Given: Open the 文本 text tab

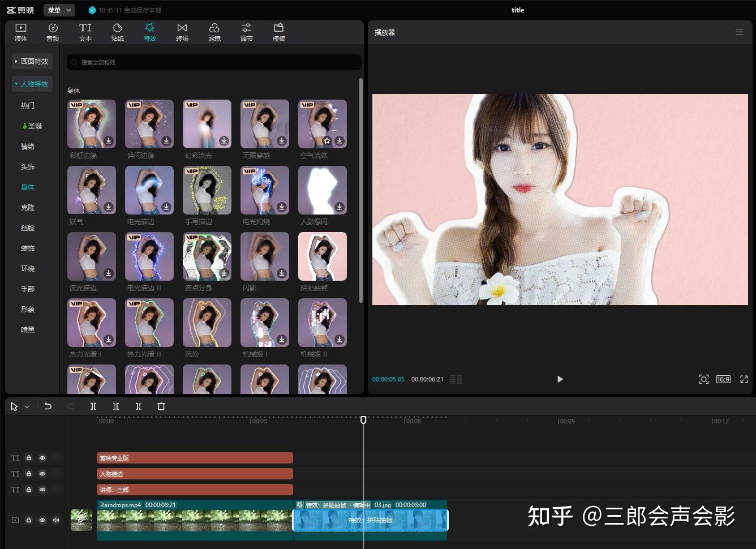Looking at the screenshot, I should point(85,32).
